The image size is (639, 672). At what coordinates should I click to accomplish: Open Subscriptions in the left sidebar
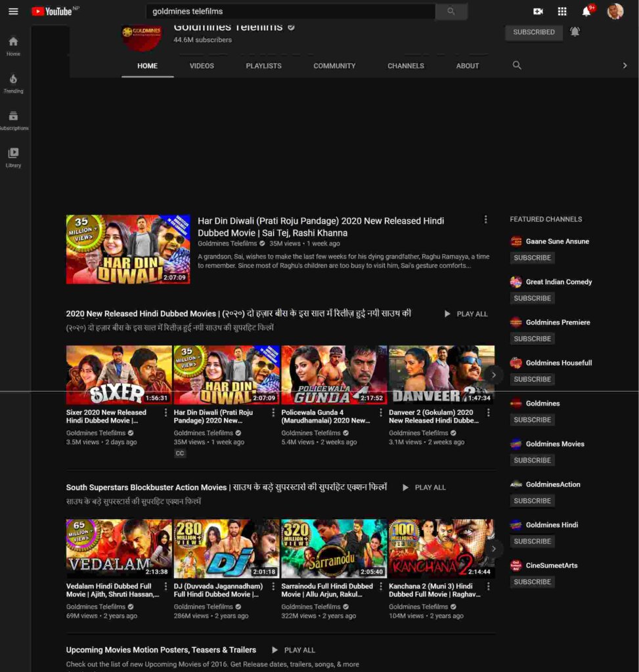[x=13, y=121]
